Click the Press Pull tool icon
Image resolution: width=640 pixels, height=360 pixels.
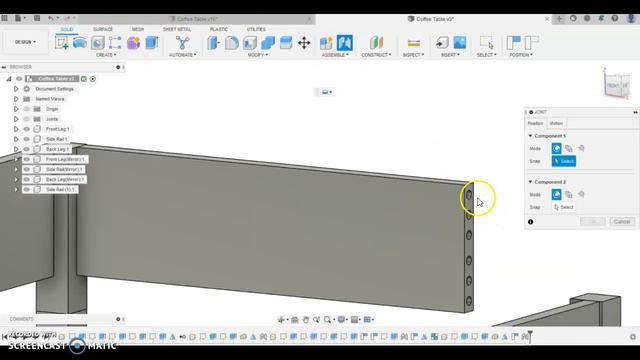[x=213, y=42]
